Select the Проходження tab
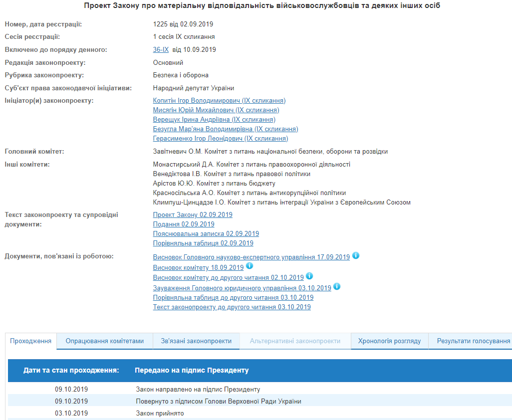This screenshot has width=512, height=420. [31, 341]
